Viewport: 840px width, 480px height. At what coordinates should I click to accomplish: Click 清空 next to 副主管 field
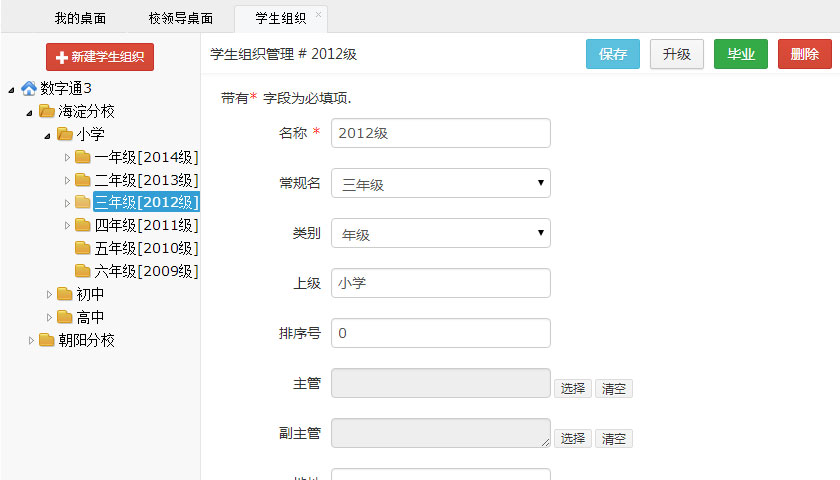tap(613, 438)
